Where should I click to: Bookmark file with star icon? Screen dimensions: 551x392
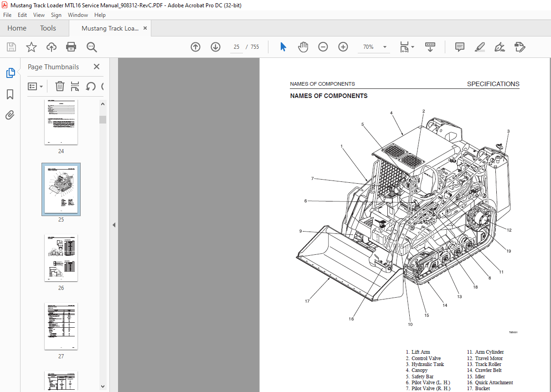pos(31,47)
